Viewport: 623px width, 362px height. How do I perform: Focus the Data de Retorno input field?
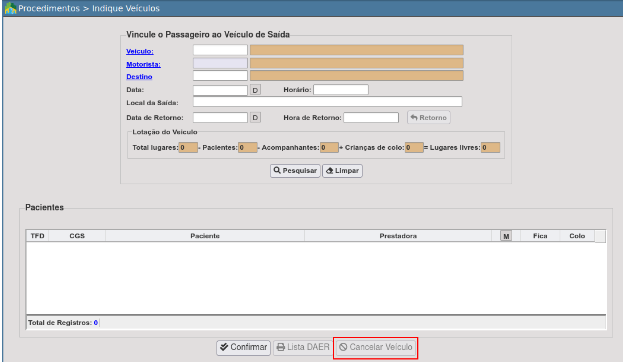pos(220,118)
